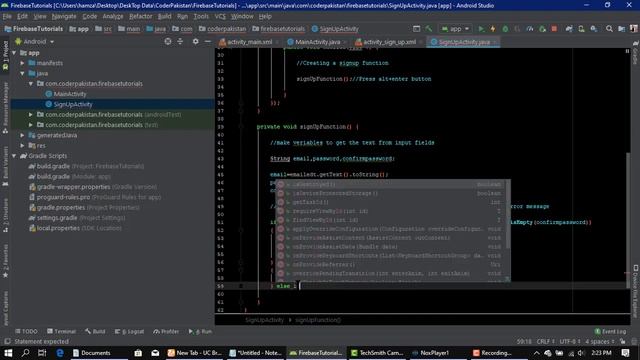Attach debugger to Android process icon
Screen dimensions: 640x360
542,29
